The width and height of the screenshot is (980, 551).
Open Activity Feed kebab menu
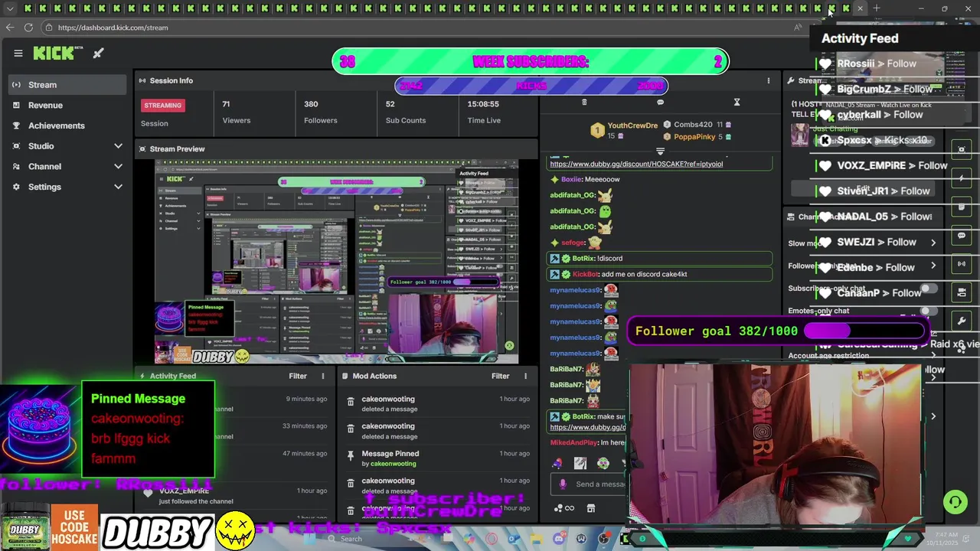tap(323, 376)
